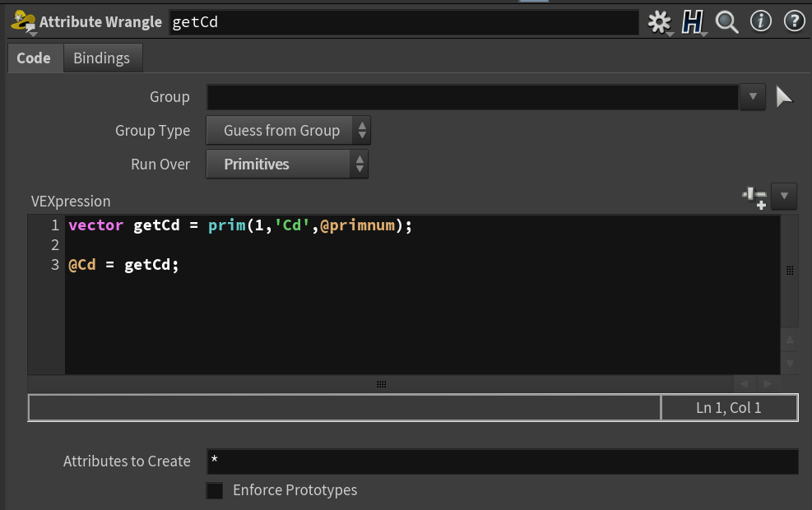Click '@primnum' in the code

[x=358, y=225]
